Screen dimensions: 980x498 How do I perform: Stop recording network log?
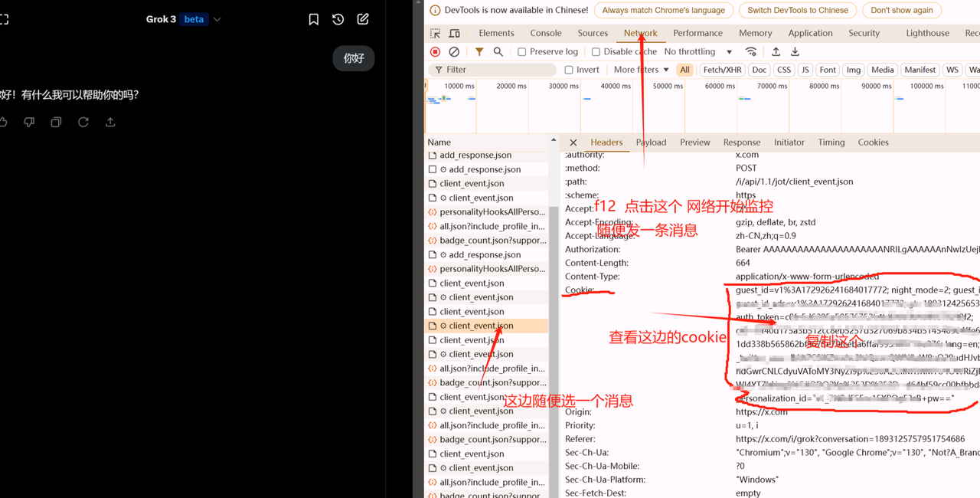(x=435, y=51)
